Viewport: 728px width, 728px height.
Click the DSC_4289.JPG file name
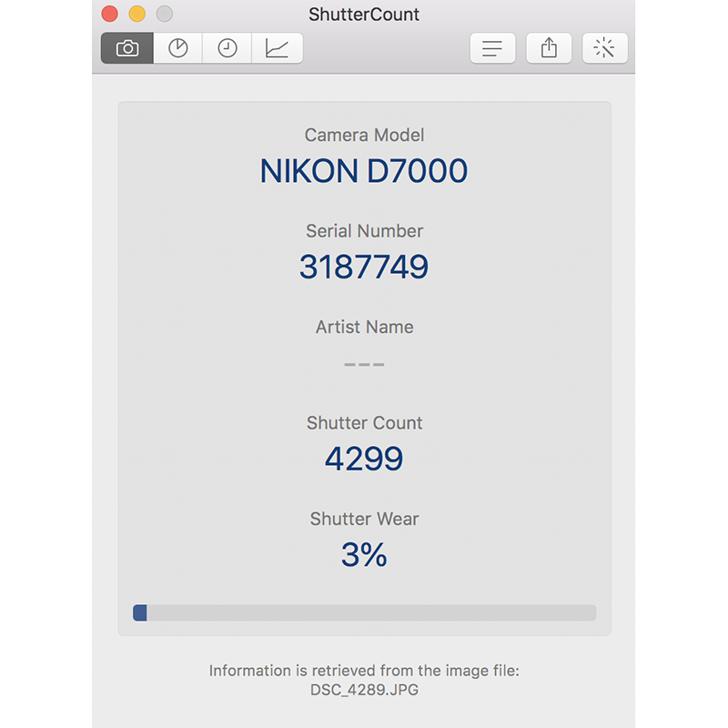[x=364, y=690]
